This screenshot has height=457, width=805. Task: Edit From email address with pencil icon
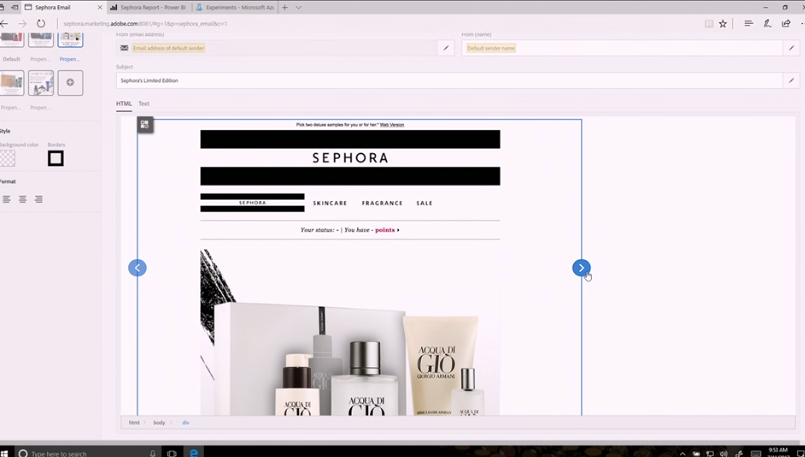point(446,48)
